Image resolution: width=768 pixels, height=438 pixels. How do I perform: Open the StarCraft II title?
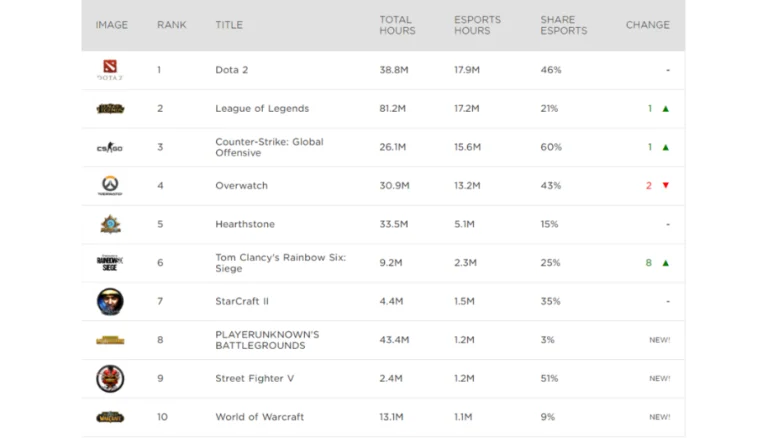coord(242,301)
